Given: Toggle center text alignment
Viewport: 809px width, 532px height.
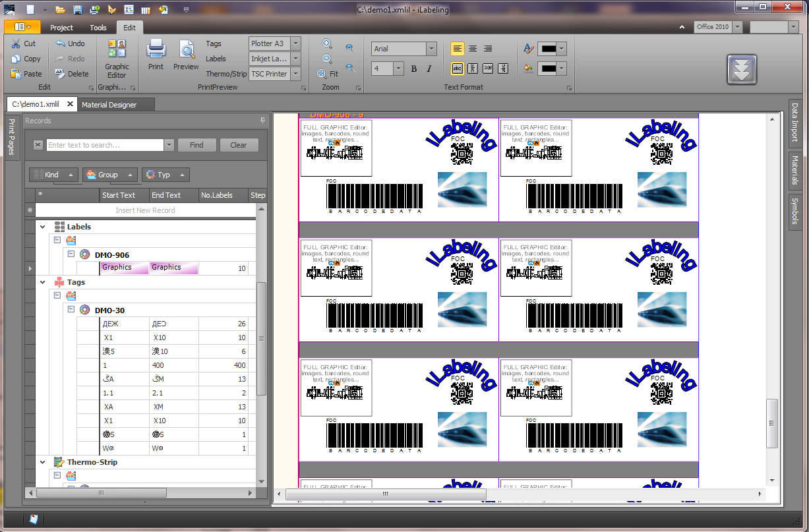Looking at the screenshot, I should (x=473, y=49).
